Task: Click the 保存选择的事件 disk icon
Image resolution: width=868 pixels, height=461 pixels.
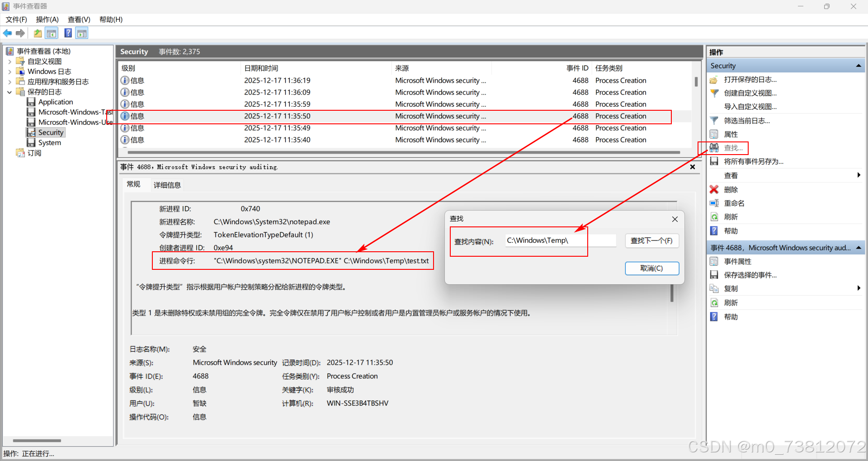Action: coord(714,275)
